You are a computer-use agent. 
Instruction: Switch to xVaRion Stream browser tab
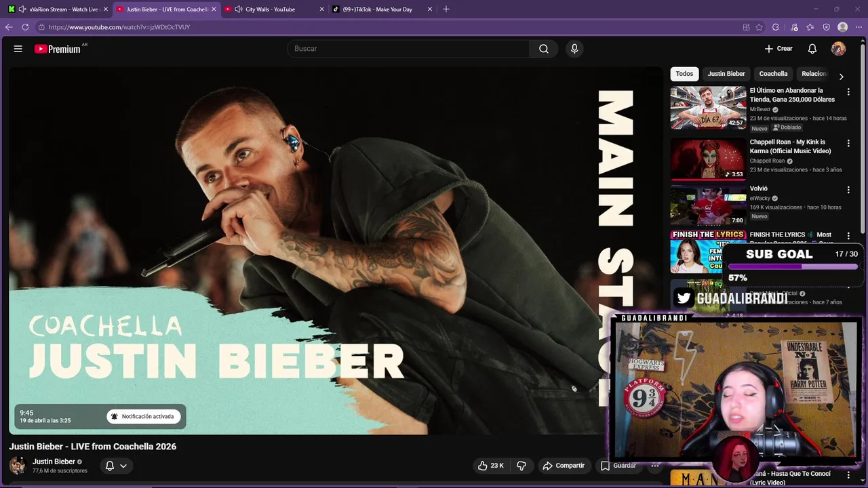(58, 9)
